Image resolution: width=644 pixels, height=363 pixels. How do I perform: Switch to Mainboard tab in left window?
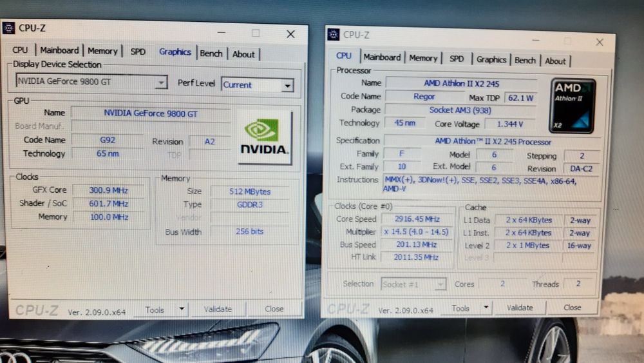click(x=59, y=50)
